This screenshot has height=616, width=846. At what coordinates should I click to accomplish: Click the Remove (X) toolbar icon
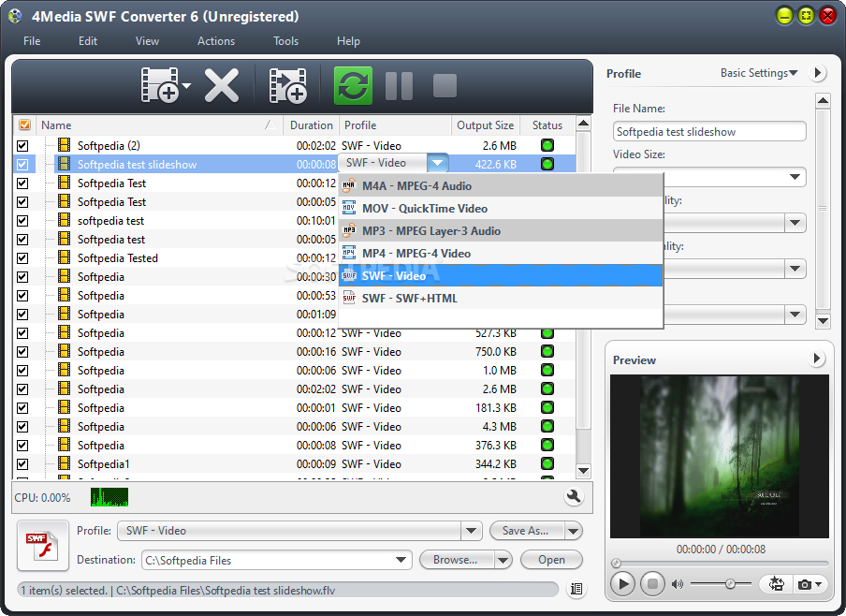(221, 85)
